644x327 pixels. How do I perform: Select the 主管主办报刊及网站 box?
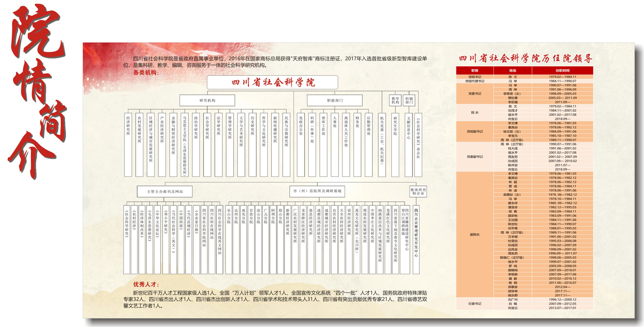tap(164, 191)
